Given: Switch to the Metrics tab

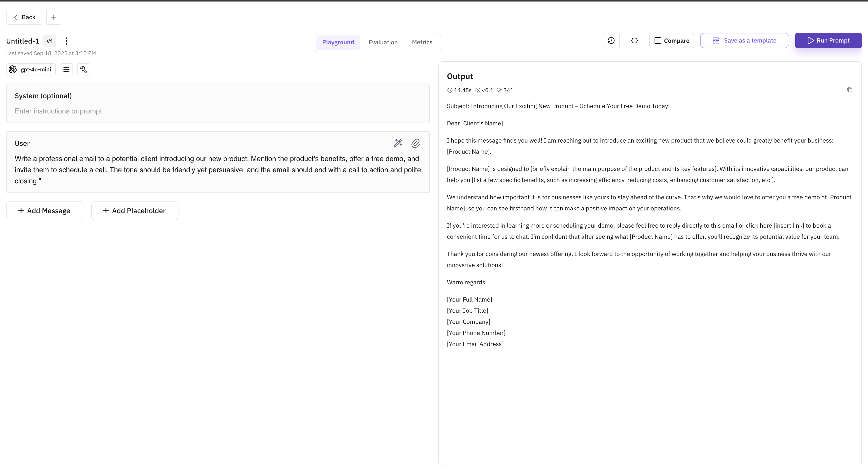Looking at the screenshot, I should click(422, 43).
